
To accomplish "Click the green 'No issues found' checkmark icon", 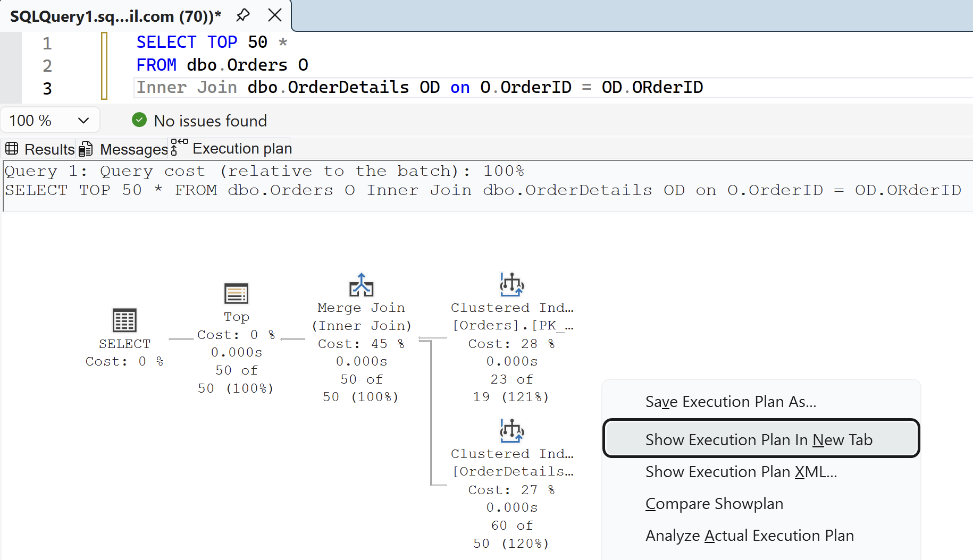I will [x=139, y=120].
